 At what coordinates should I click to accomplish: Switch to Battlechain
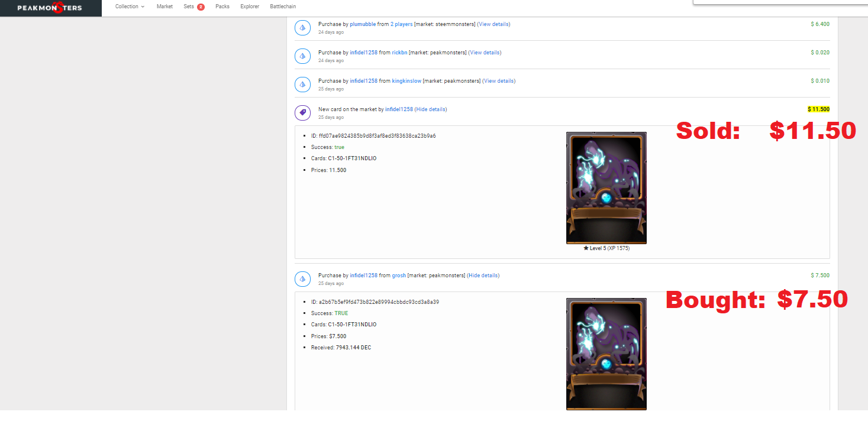click(283, 7)
